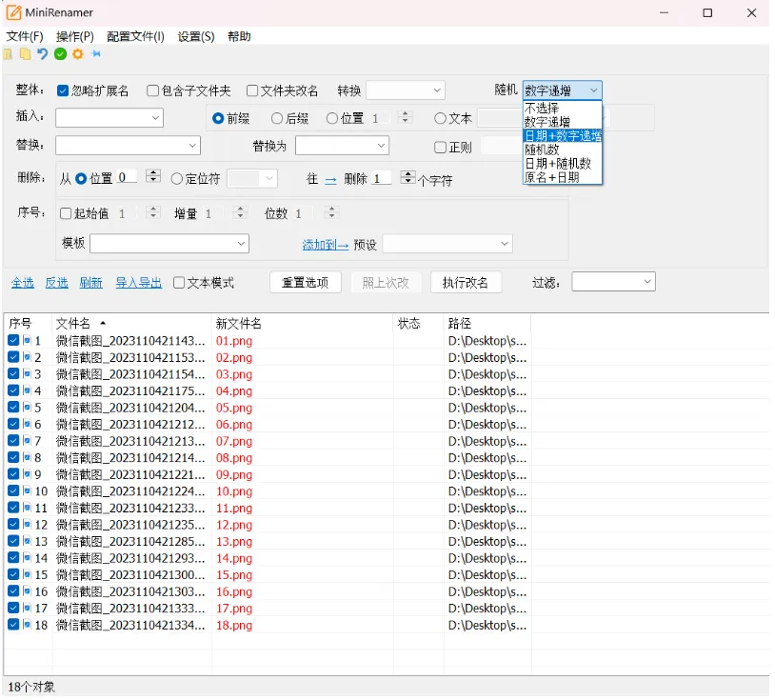Open the 设置(S) menu
Viewport: 775px width, 700px height.
[x=196, y=36]
